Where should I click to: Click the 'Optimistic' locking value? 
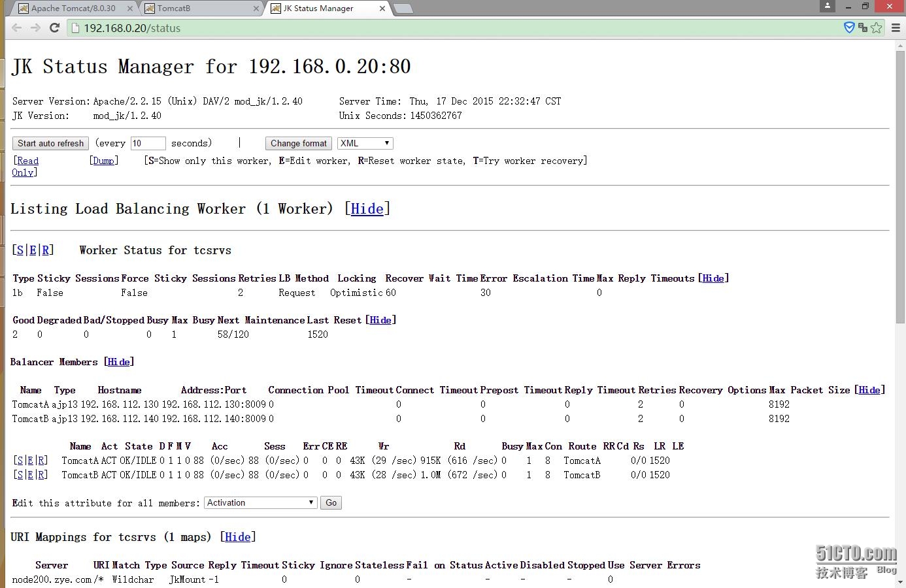click(x=356, y=293)
